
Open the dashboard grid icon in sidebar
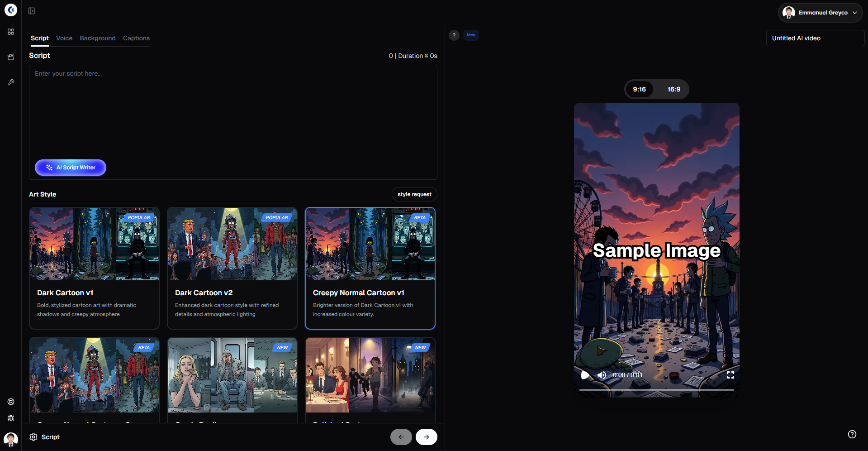[11, 32]
